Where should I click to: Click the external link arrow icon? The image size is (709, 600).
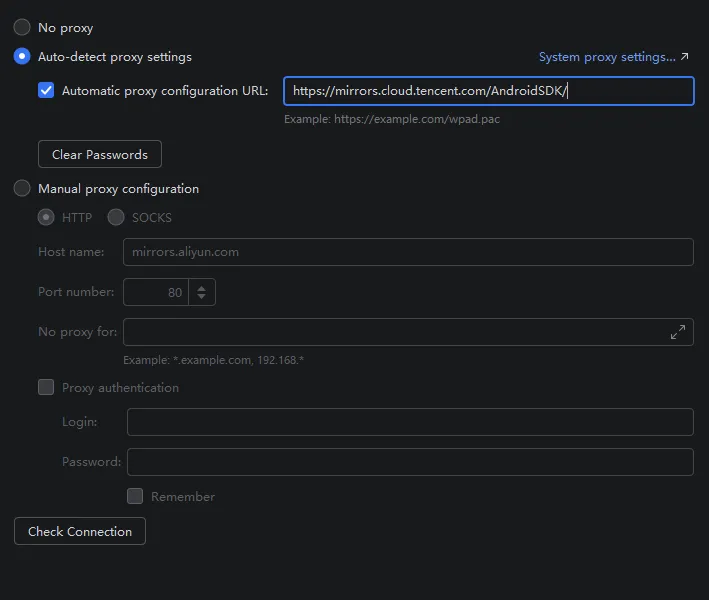pos(685,57)
